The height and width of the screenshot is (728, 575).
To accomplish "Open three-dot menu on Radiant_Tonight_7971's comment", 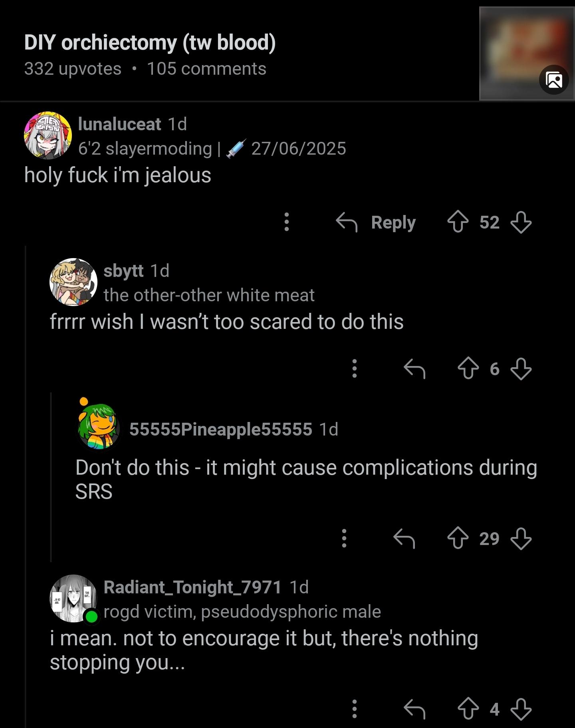I will (354, 709).
